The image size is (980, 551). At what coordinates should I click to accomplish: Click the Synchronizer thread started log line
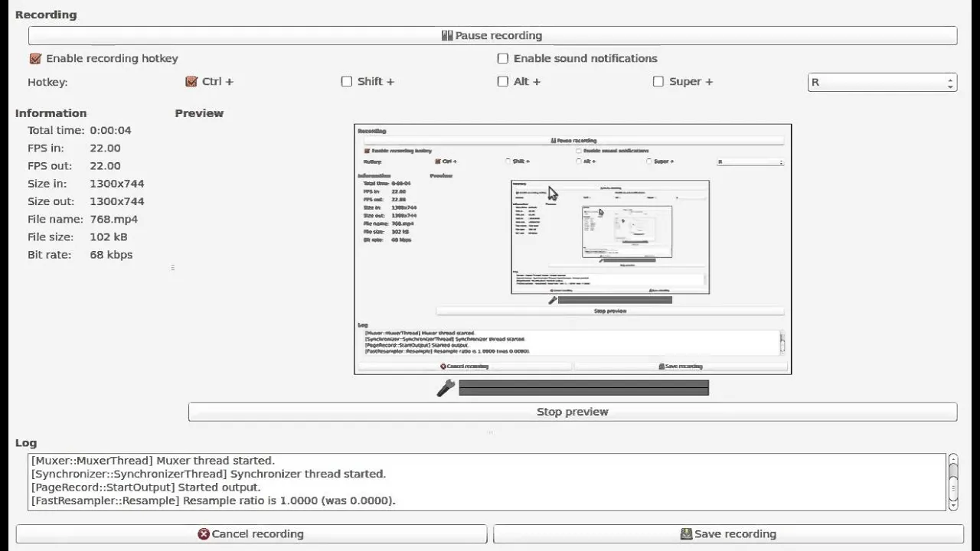coord(208,474)
